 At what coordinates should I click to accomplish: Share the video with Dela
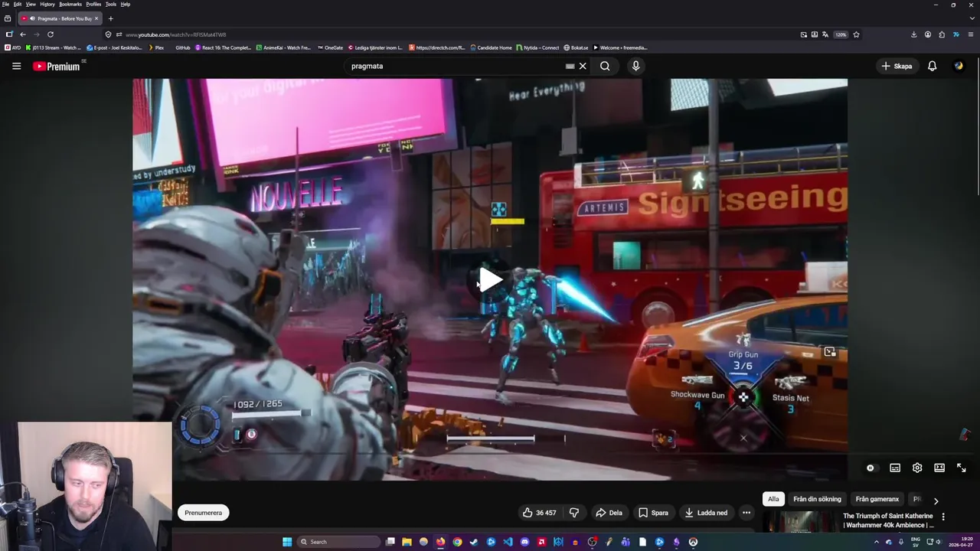(609, 513)
